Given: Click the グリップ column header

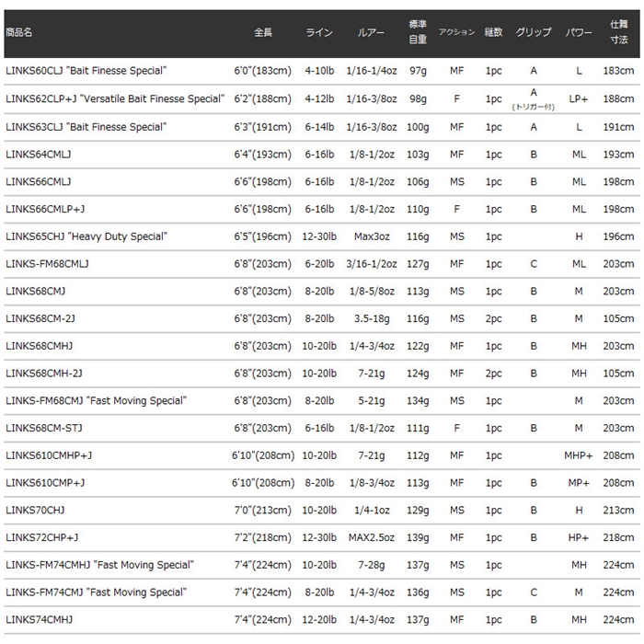Looking at the screenshot, I should click(534, 32).
